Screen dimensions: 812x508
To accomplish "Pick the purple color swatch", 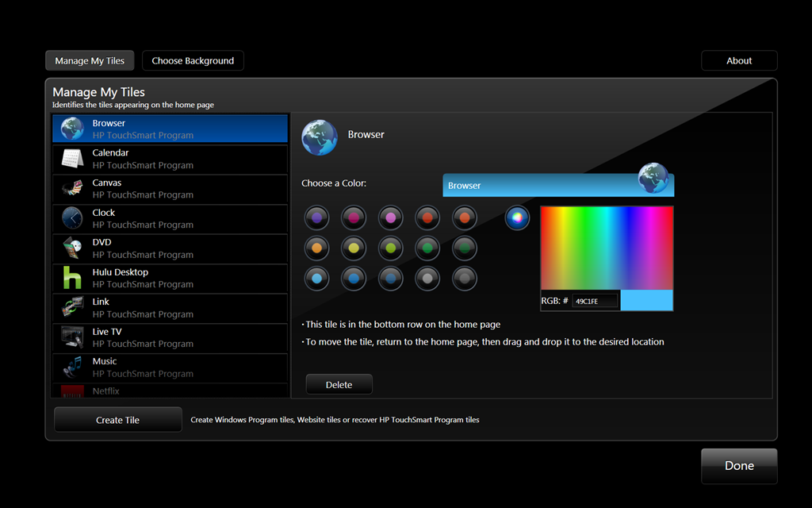I will click(316, 217).
